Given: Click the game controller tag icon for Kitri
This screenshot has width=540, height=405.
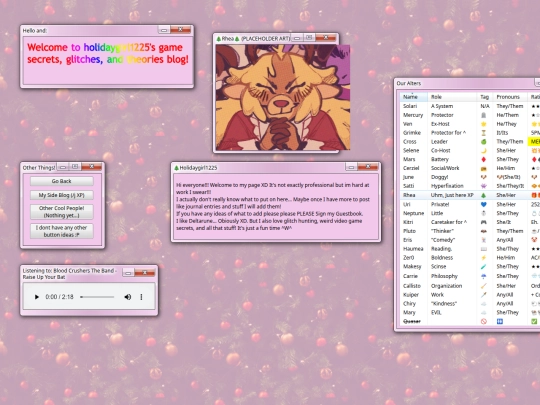Looking at the screenshot, I should [x=484, y=222].
